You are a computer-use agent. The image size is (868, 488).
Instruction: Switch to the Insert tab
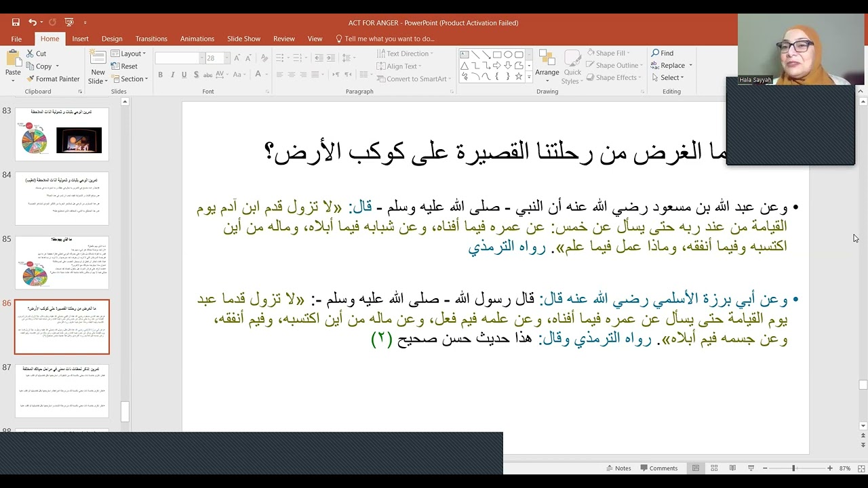pos(80,39)
